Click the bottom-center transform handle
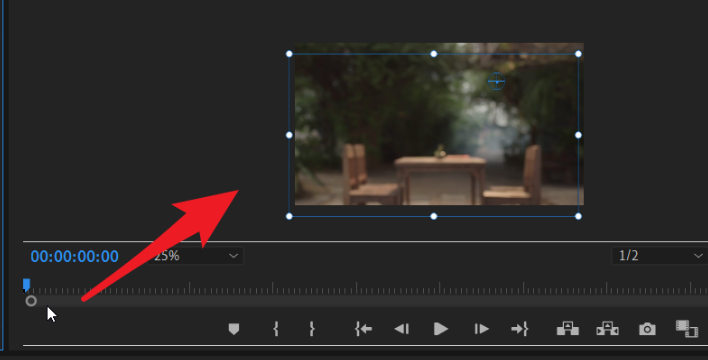Image resolution: width=708 pixels, height=360 pixels. click(x=433, y=216)
